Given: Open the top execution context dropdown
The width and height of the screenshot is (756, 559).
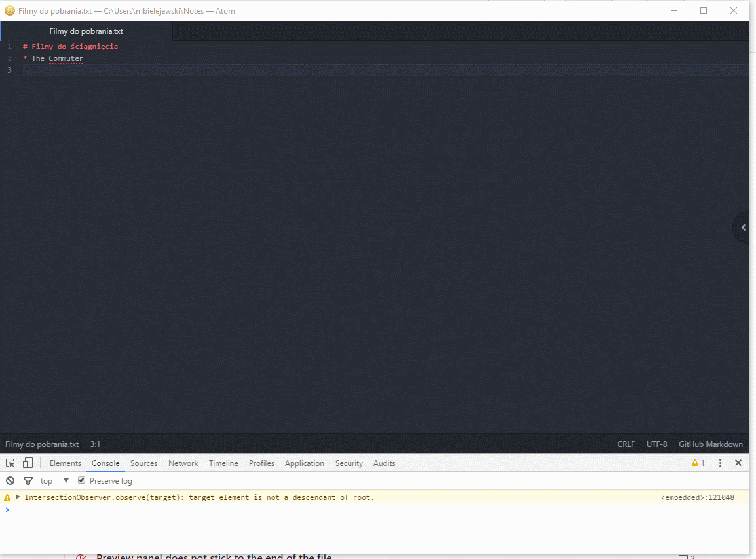Looking at the screenshot, I should coord(55,481).
